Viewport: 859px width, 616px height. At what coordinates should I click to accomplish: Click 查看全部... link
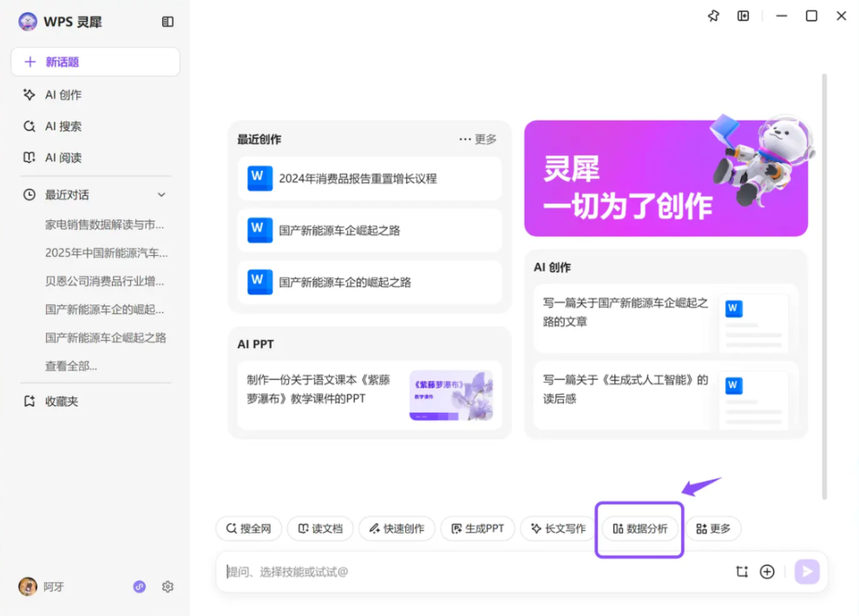pyautogui.click(x=71, y=366)
